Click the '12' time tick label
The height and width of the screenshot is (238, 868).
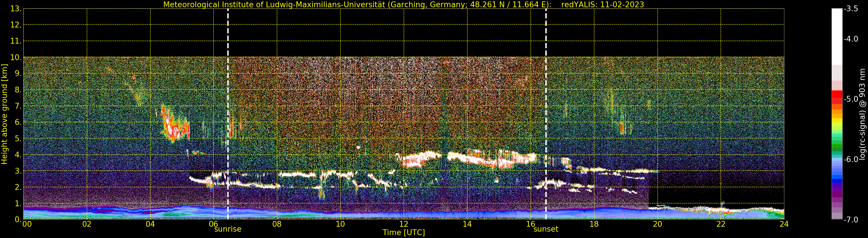(x=404, y=224)
